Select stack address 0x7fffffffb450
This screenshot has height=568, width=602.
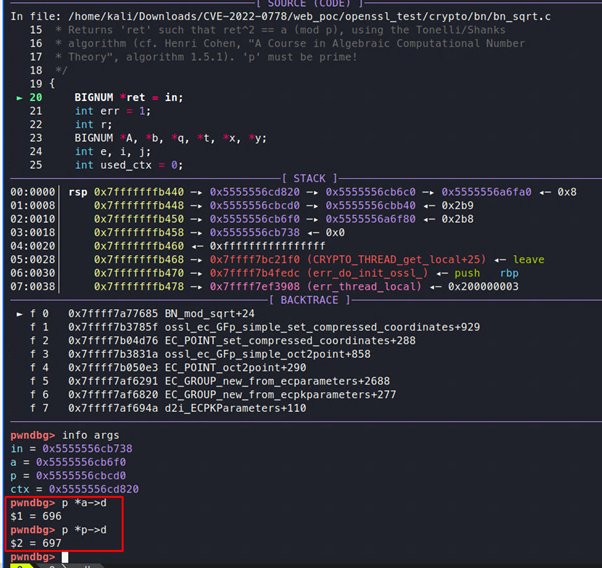click(139, 219)
